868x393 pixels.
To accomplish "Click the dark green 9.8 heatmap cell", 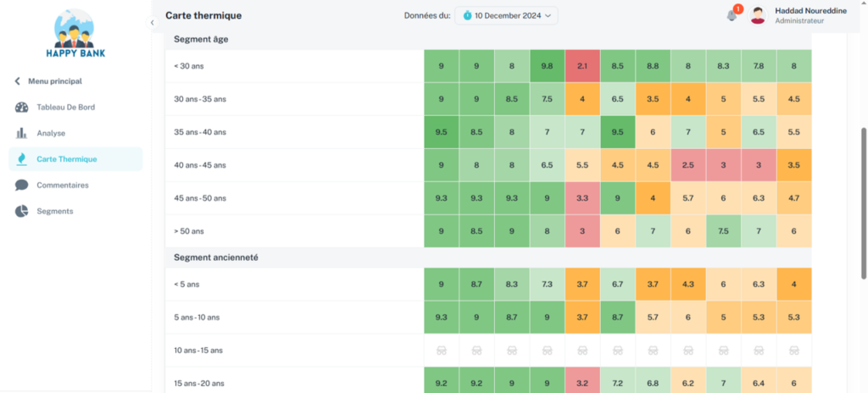I will pos(547,66).
